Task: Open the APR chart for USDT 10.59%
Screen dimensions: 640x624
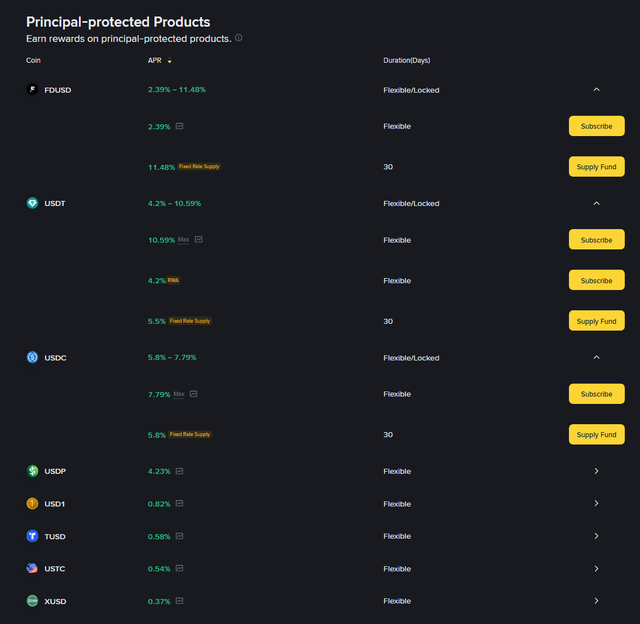Action: [199, 240]
